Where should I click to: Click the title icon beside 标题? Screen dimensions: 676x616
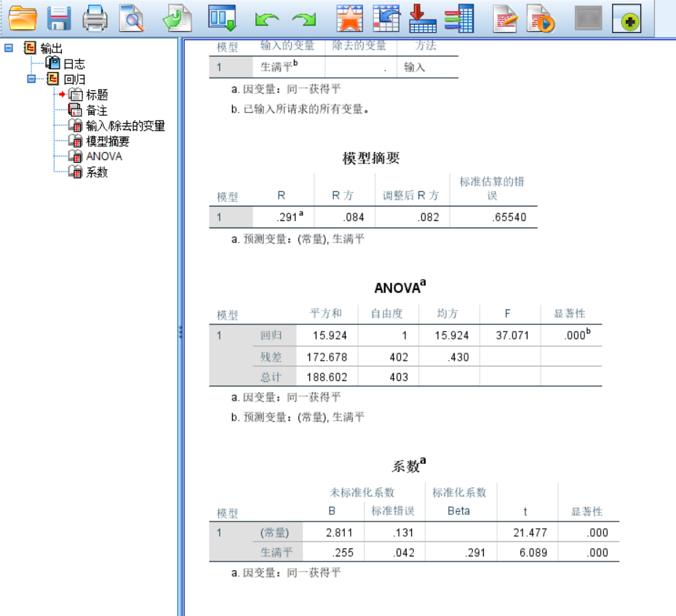pos(76,95)
